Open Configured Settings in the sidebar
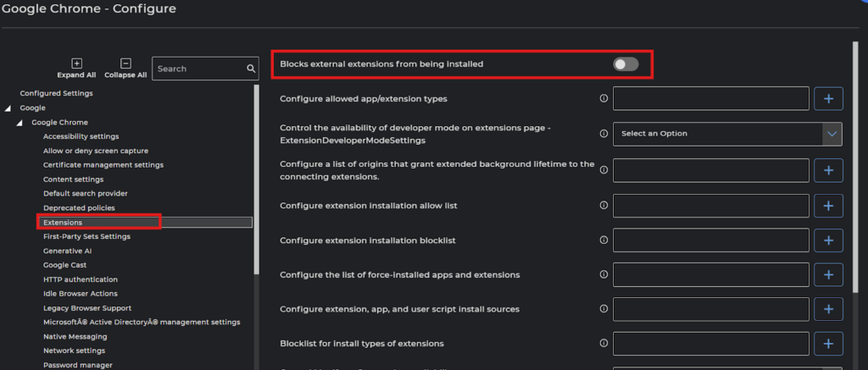Viewport: 868px width, 370px height. click(56, 93)
